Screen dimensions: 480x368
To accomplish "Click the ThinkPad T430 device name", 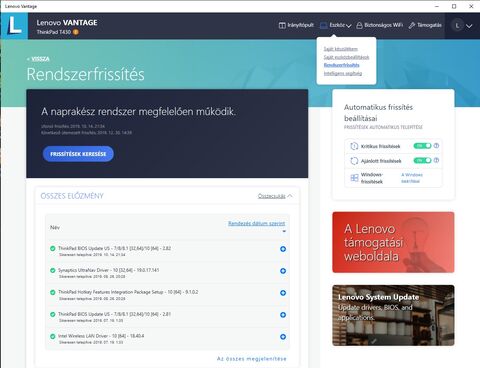I will point(54,32).
